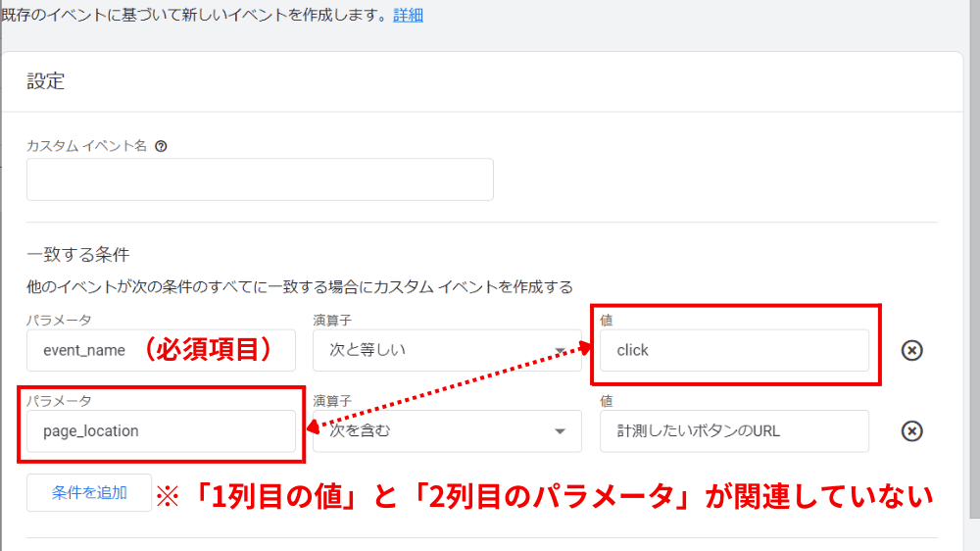Open the 次を含む operator dropdown
This screenshot has height=551, width=980.
click(448, 431)
